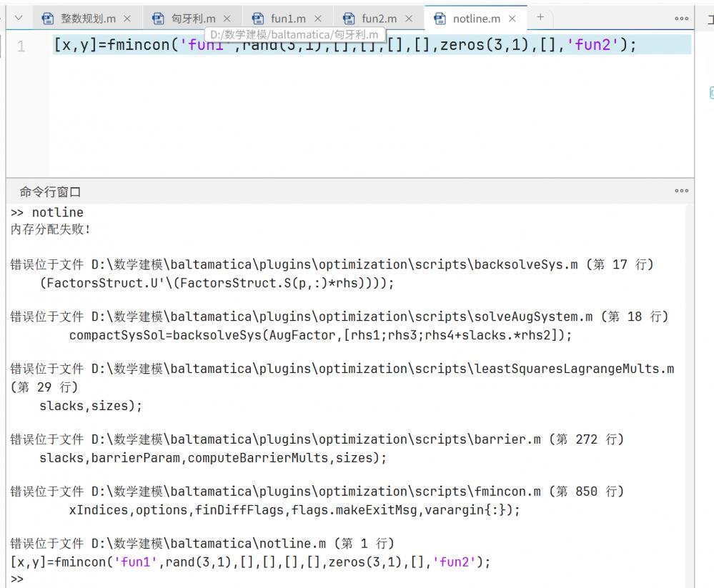Viewport: 714px width, 588px height.
Task: Click the file icon on 整数规划.m tab
Action: [x=49, y=19]
